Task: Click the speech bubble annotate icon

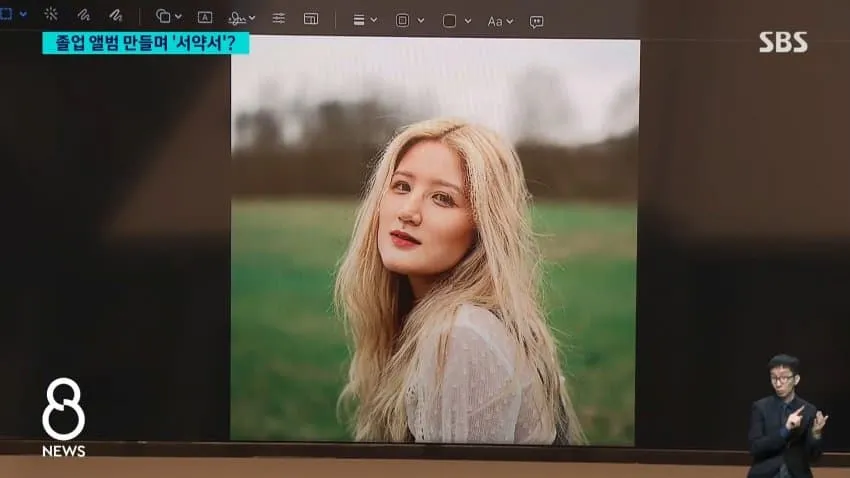Action: (x=536, y=22)
